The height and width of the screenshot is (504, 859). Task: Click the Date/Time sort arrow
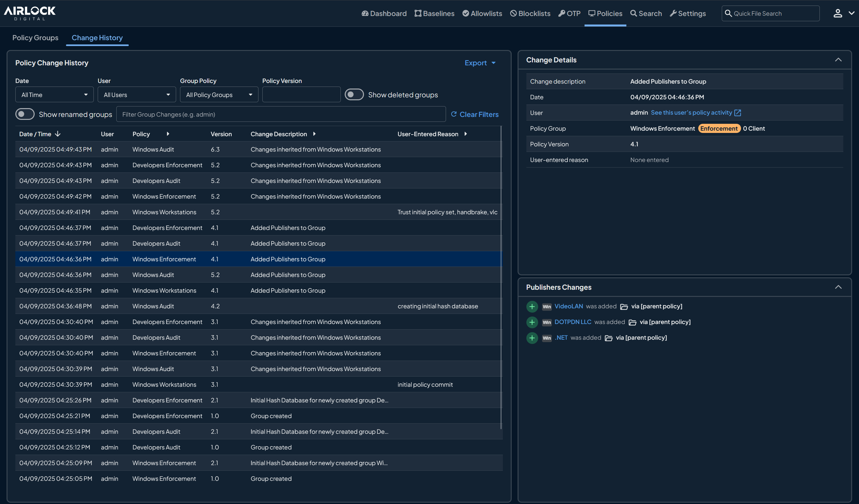[x=58, y=134]
